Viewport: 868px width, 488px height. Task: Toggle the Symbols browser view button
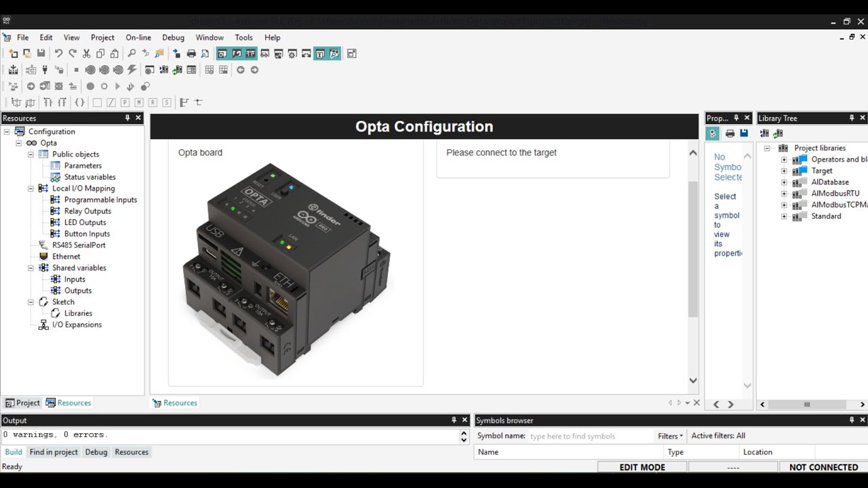point(334,54)
